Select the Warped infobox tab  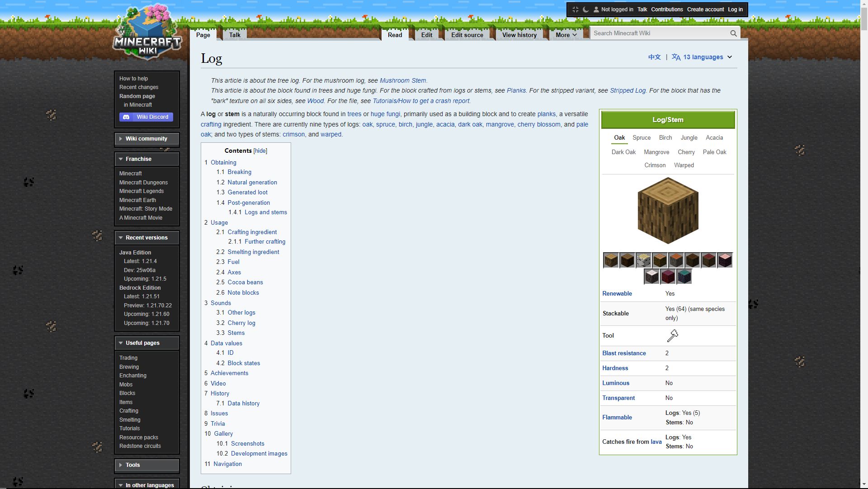[684, 165]
